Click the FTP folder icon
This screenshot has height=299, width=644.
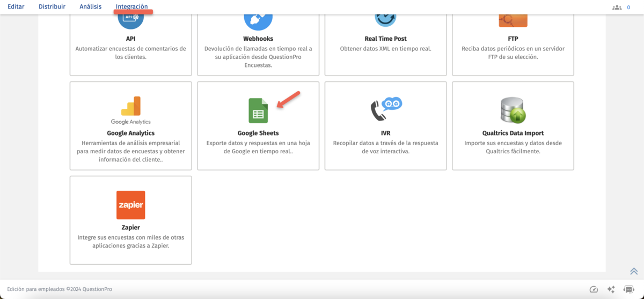click(513, 20)
